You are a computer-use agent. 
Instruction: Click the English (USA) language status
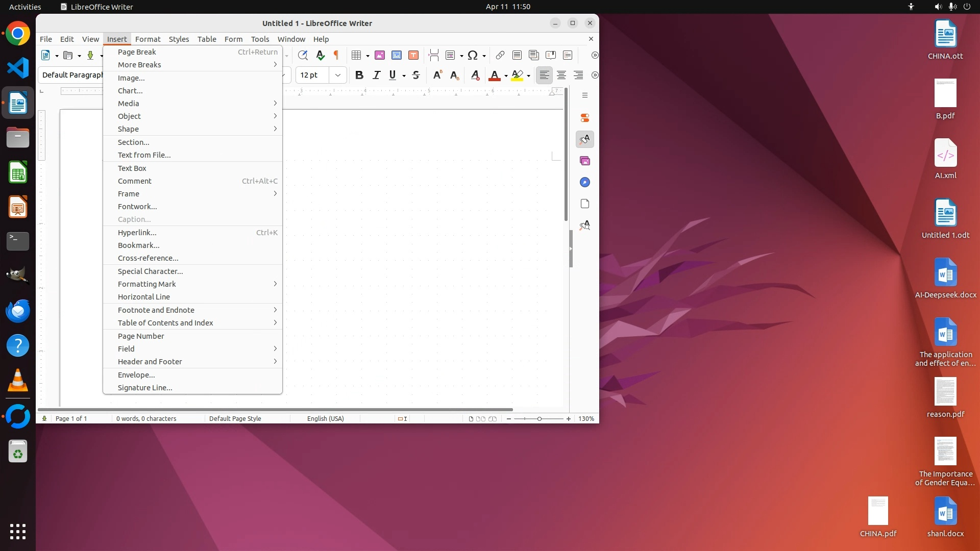(325, 418)
